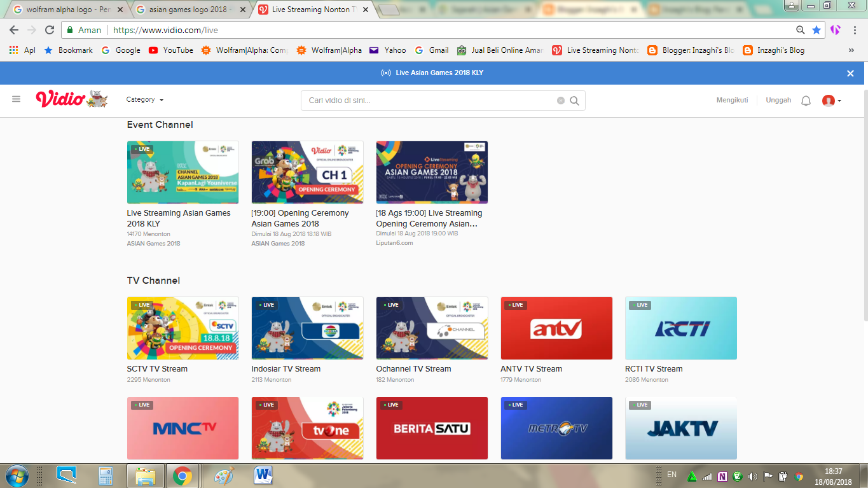Open the Live Asian Games 2018 KLY banner link
Screen dimensions: 868x488
(x=433, y=73)
